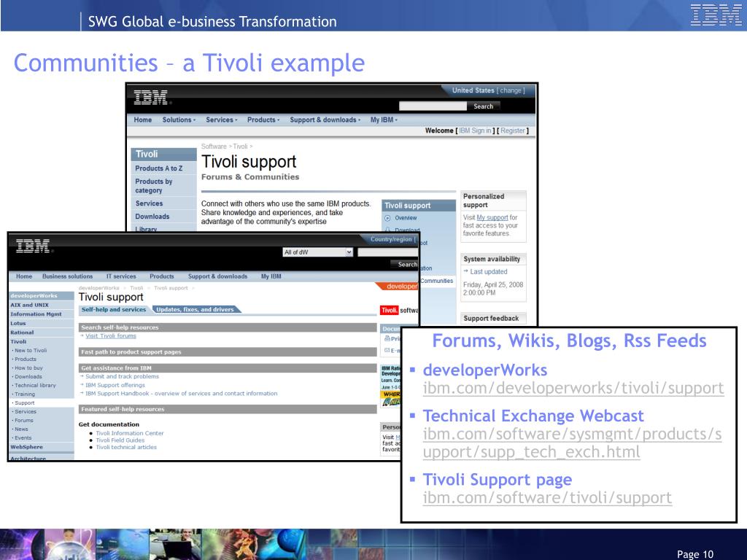Open the ibm.com/software/tivoli/support URL
This screenshot has width=747, height=560.
547,497
